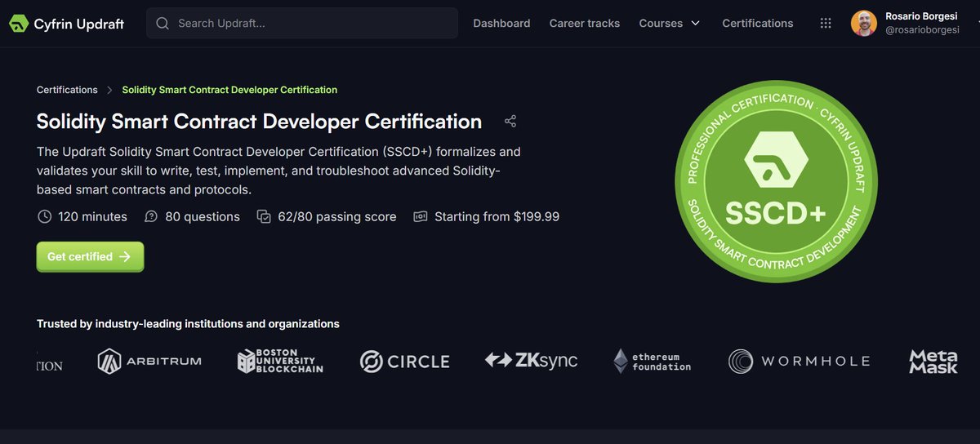Viewport: 980px width, 444px height.
Task: Click the certification page main heading
Action: tap(259, 122)
